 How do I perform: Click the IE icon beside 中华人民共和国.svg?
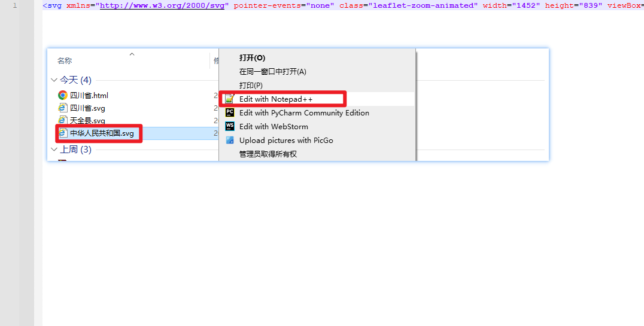[63, 133]
